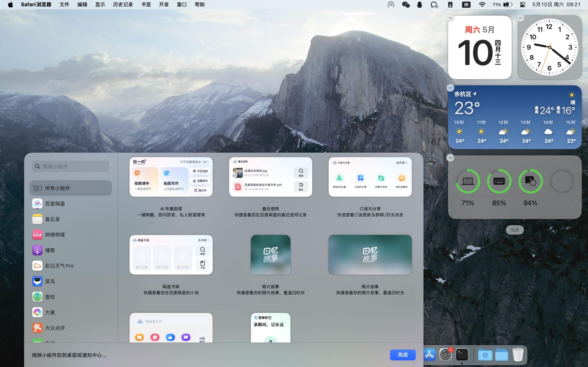Open the 历史记录 menu
The image size is (588, 367).
(123, 5)
